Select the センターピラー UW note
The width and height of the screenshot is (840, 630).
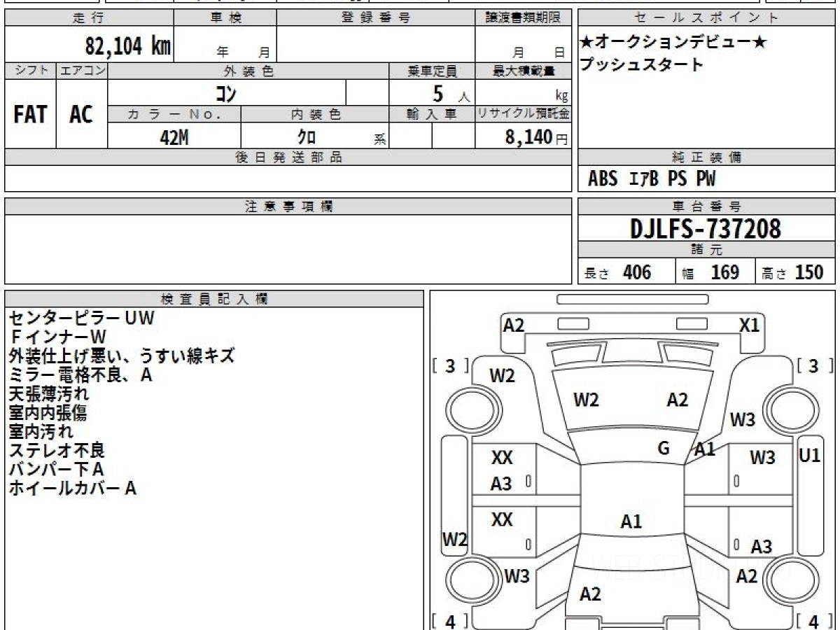point(81,318)
